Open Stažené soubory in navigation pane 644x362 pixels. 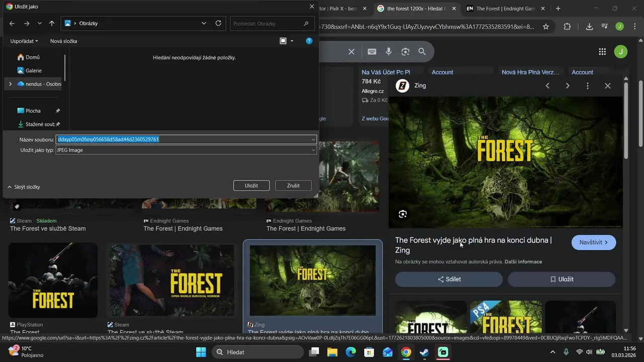pyautogui.click(x=36, y=124)
